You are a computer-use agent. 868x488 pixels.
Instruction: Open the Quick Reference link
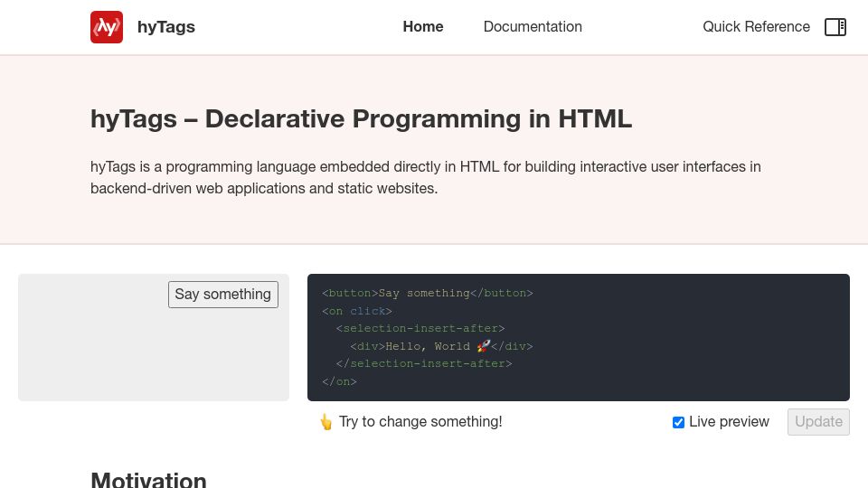point(756,26)
